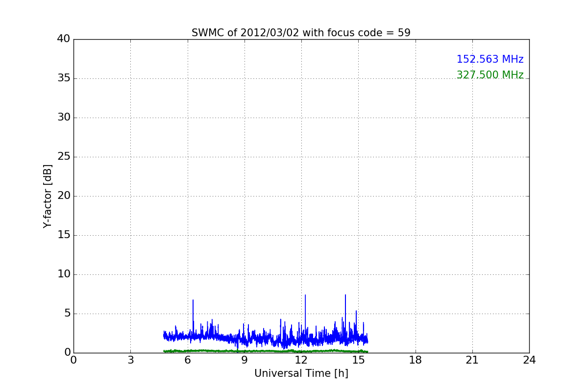The width and height of the screenshot is (588, 392).
Task: Click the x-axis tick label '24'
Action: click(x=529, y=360)
